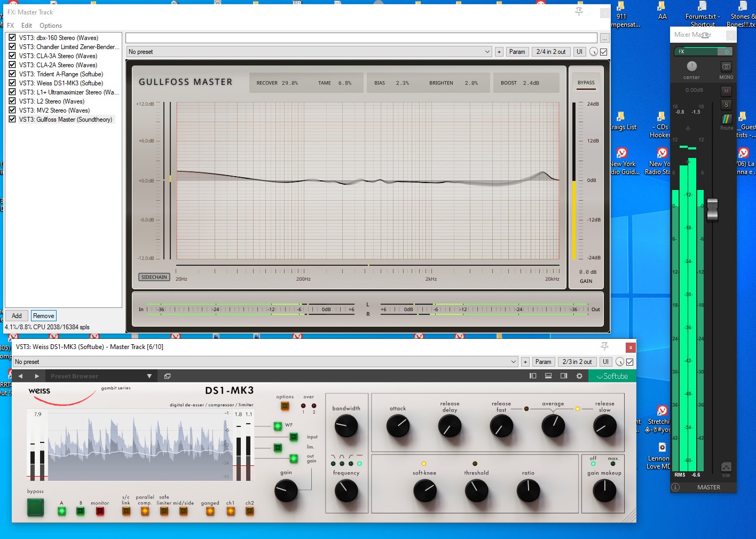Toggle the left panel layout icon in Softube bar
Viewport: 756px width, 539px height.
533,376
